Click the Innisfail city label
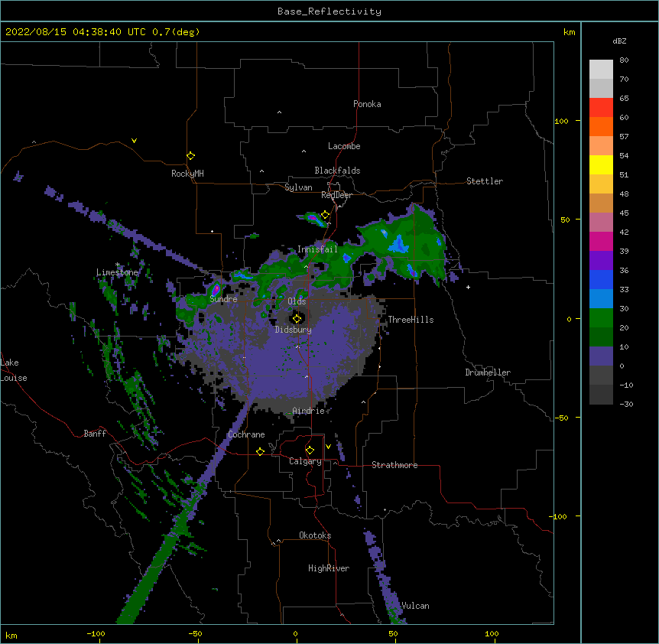Screen dimensions: 659x644 coord(317,249)
